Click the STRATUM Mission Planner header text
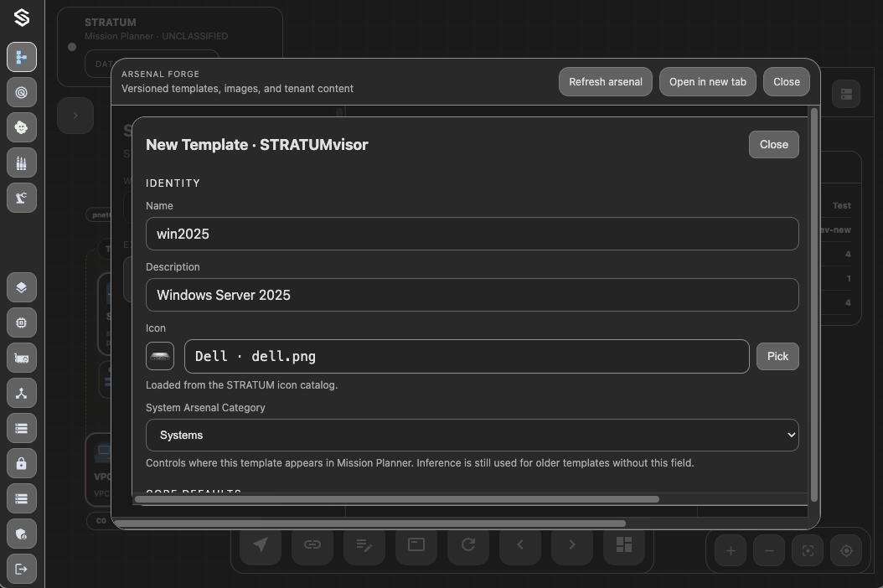The width and height of the screenshot is (883, 588). 156,28
